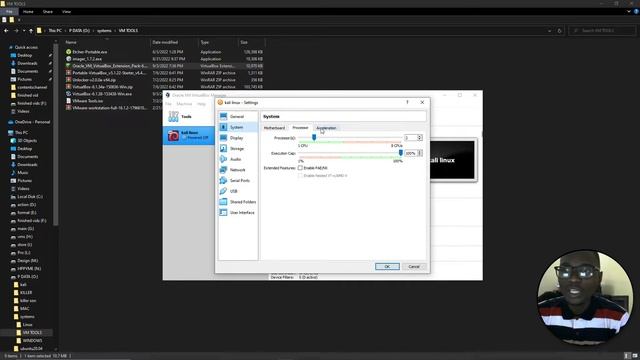640x360 pixels.
Task: Select the Etcher-Portable.exe file icon
Action: (x=69, y=52)
